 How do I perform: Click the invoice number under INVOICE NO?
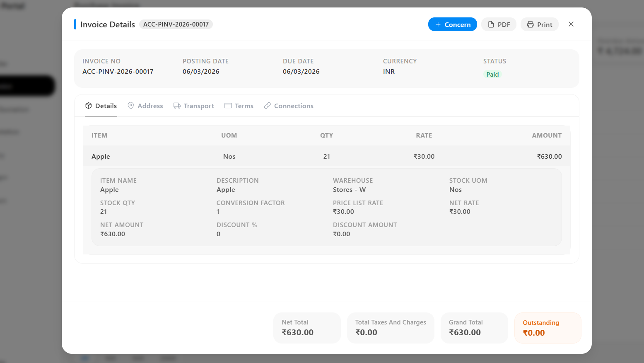point(118,71)
